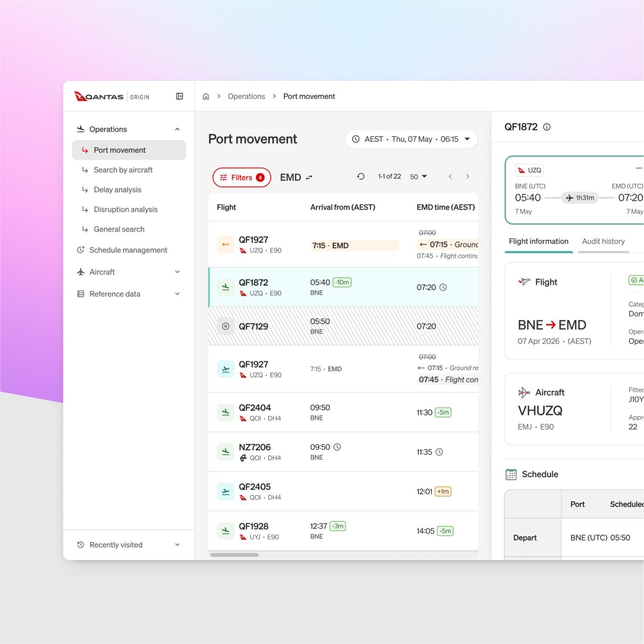Click the clock icon next to QF1872 07:20
This screenshot has height=644, width=644.
click(x=443, y=287)
